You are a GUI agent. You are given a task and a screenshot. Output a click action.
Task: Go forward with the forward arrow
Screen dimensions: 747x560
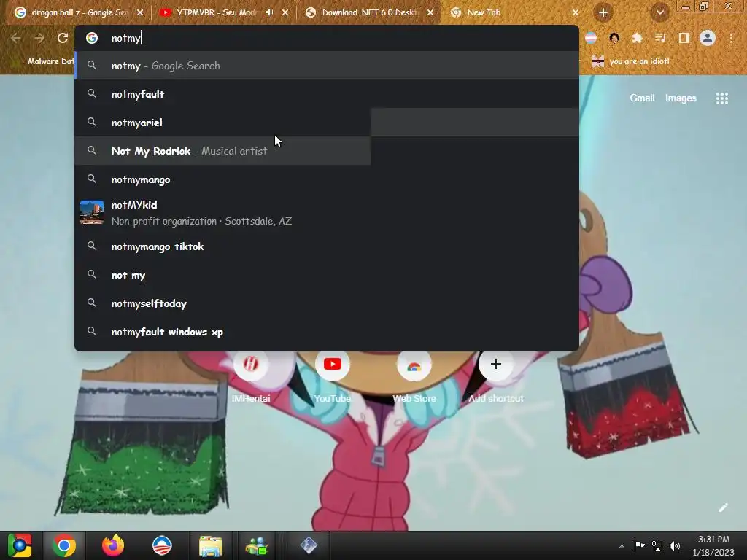click(39, 38)
